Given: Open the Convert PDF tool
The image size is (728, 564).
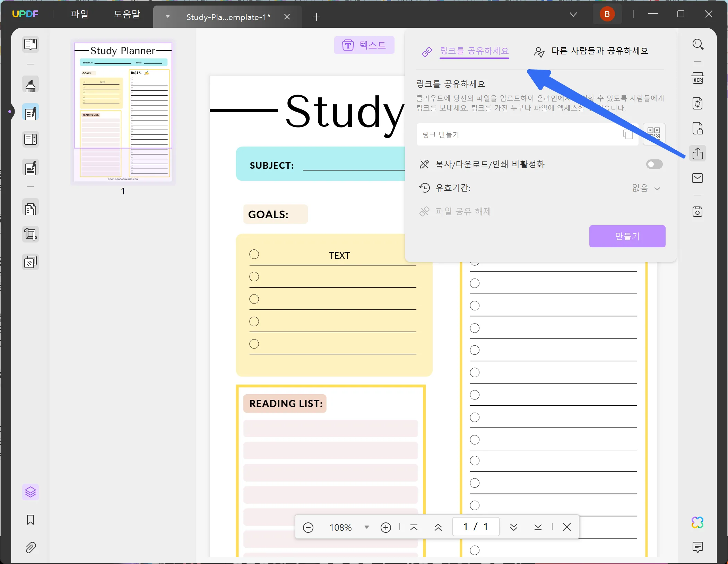Looking at the screenshot, I should pyautogui.click(x=698, y=103).
